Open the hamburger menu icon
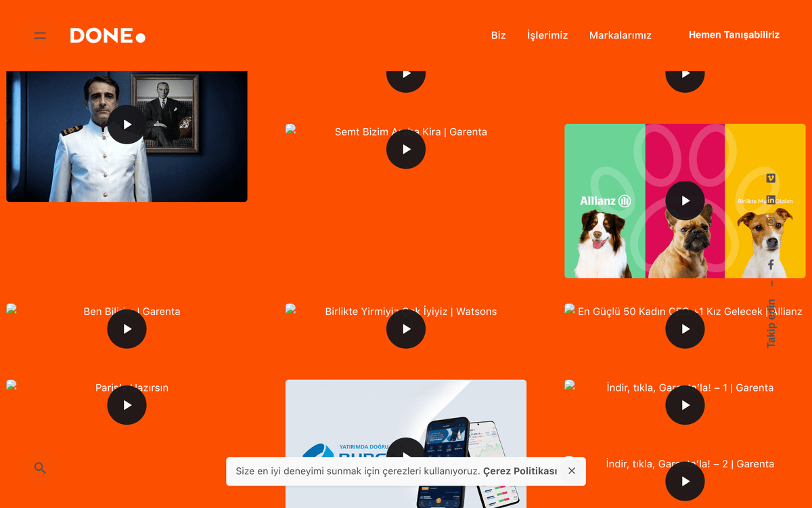 click(x=40, y=35)
